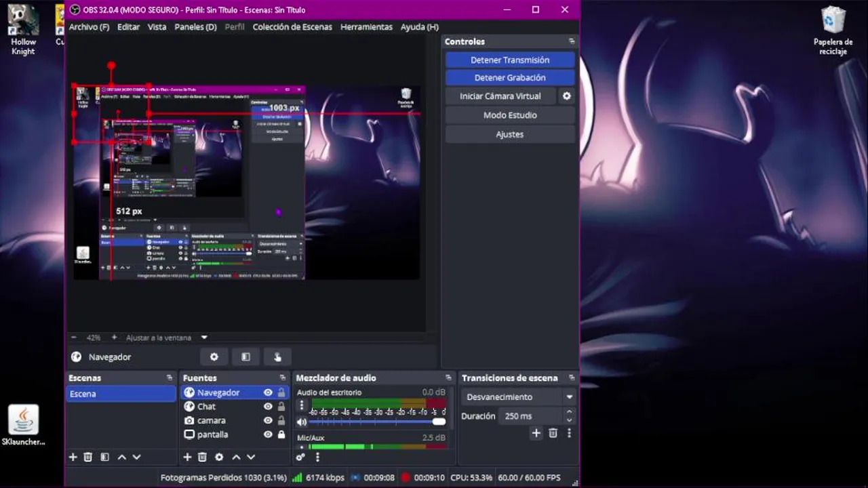Viewport: 868px width, 488px height.
Task: Open Ayuda (H) menu
Action: [420, 27]
